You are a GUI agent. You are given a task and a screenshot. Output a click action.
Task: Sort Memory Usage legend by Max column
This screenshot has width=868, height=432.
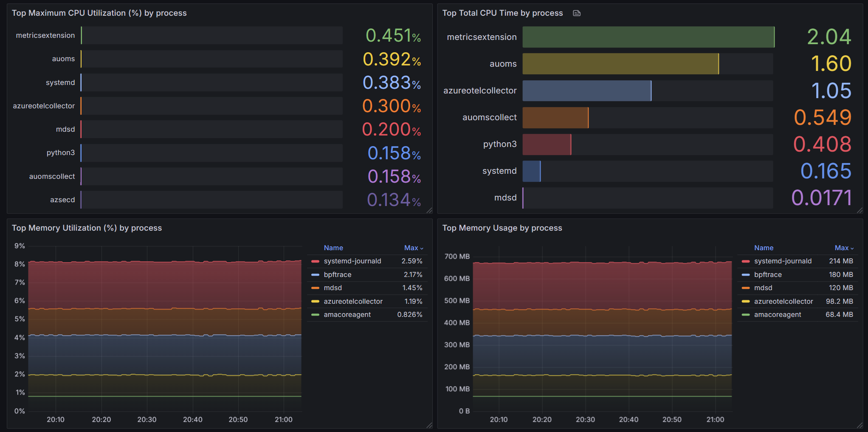[844, 248]
